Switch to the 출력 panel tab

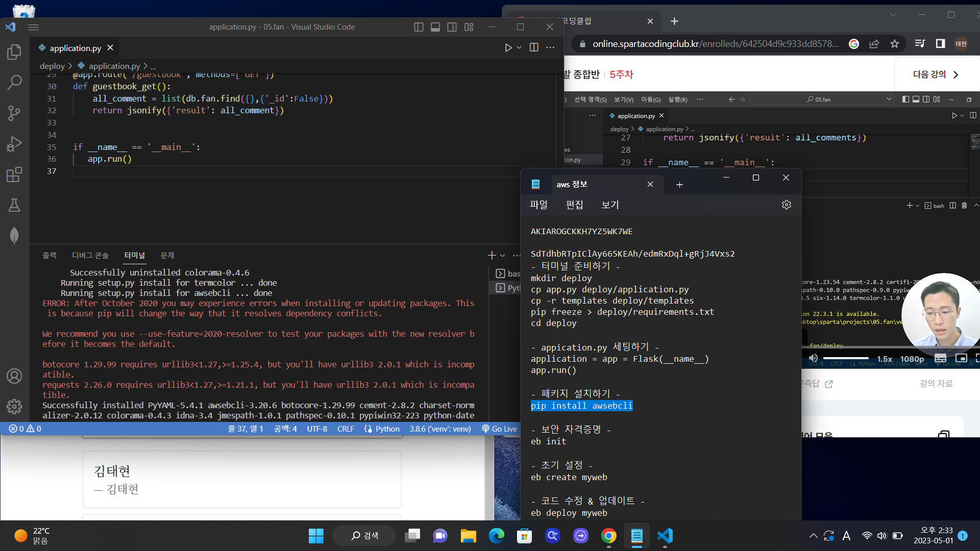pos(50,255)
